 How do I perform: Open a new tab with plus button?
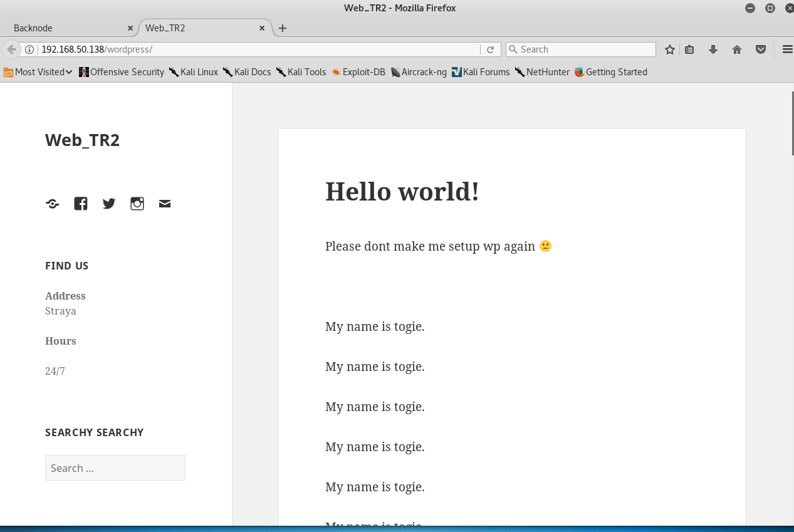pos(283,28)
